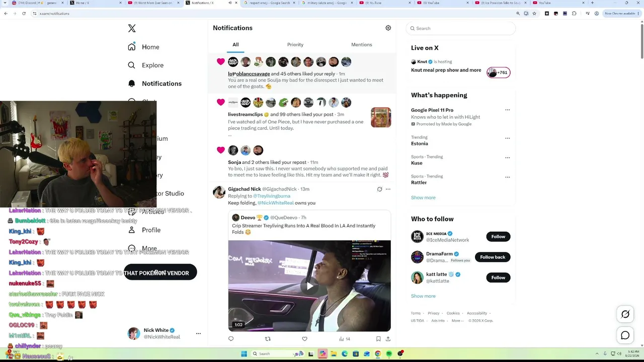The height and width of the screenshot is (362, 644).
Task: Like Gigachad Nick's post
Action: pyautogui.click(x=304, y=339)
